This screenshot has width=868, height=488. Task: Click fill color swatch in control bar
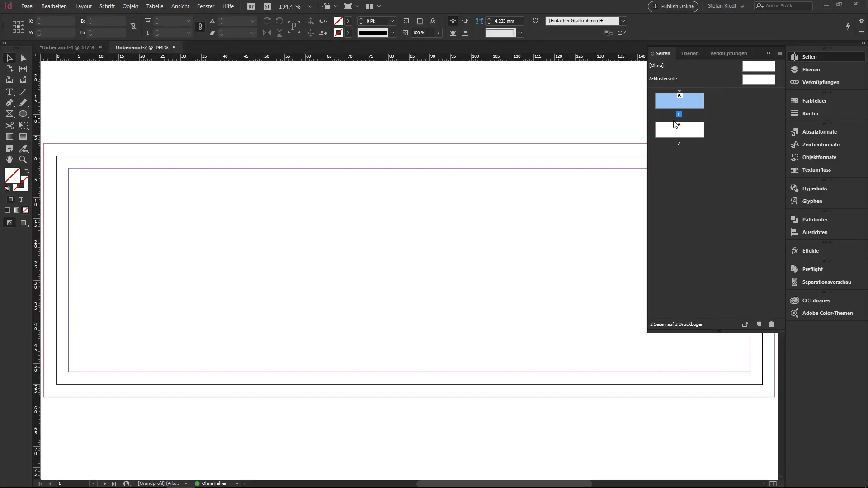coord(338,21)
